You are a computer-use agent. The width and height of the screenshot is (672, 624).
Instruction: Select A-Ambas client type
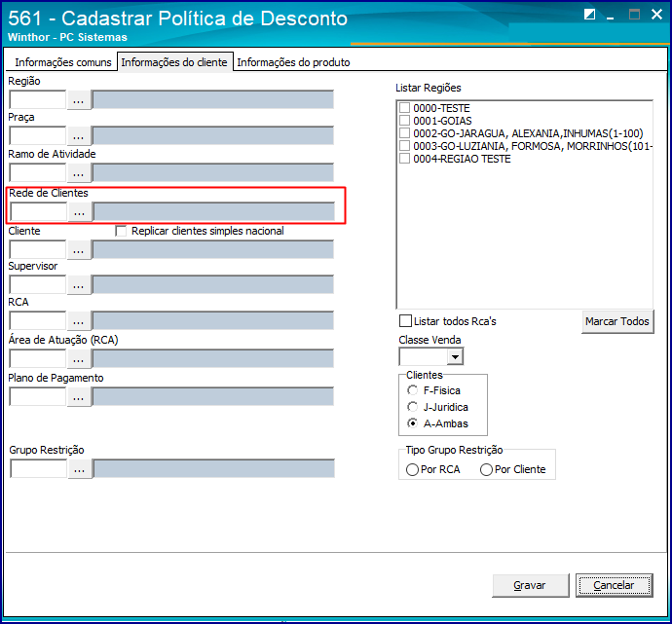point(412,423)
